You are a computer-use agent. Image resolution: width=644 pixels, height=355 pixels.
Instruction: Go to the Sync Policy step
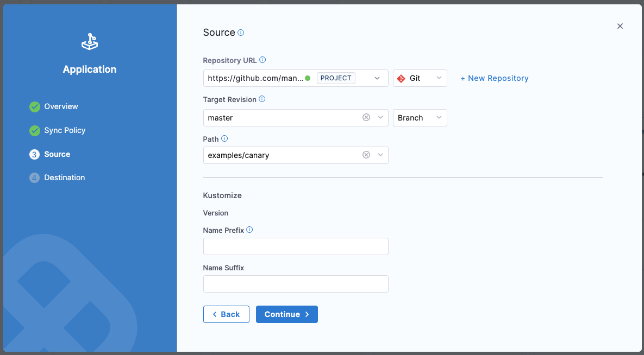[x=65, y=130]
